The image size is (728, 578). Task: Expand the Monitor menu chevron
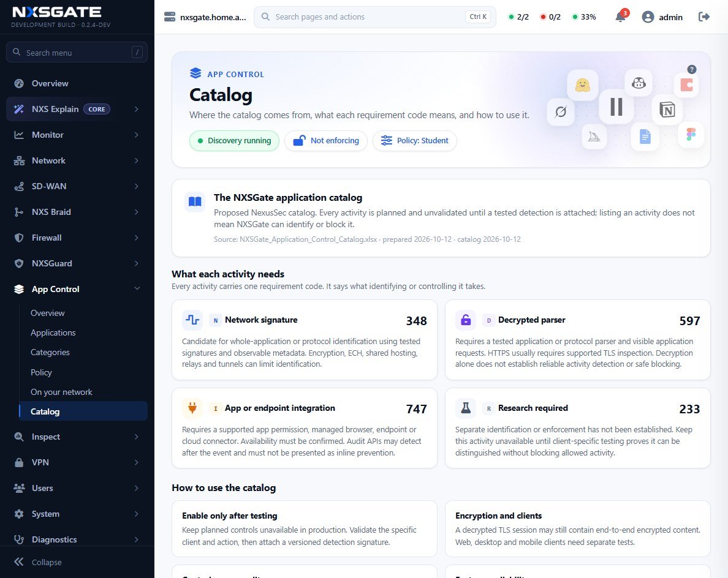click(x=137, y=135)
